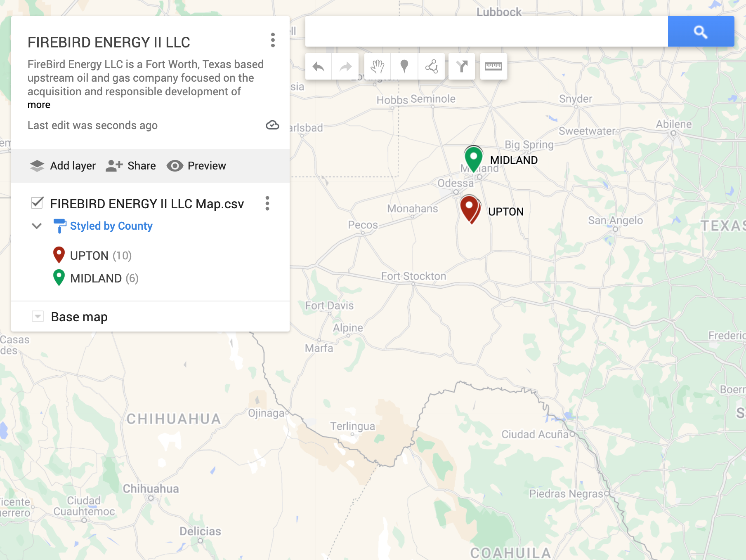The width and height of the screenshot is (746, 560).
Task: Select the Add marker tool
Action: (x=404, y=66)
